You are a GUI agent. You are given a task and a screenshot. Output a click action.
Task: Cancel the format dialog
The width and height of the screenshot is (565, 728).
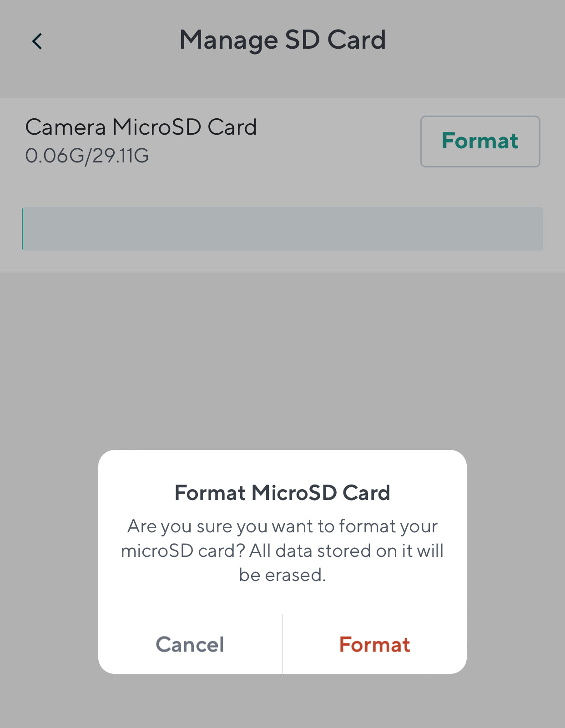click(x=190, y=644)
